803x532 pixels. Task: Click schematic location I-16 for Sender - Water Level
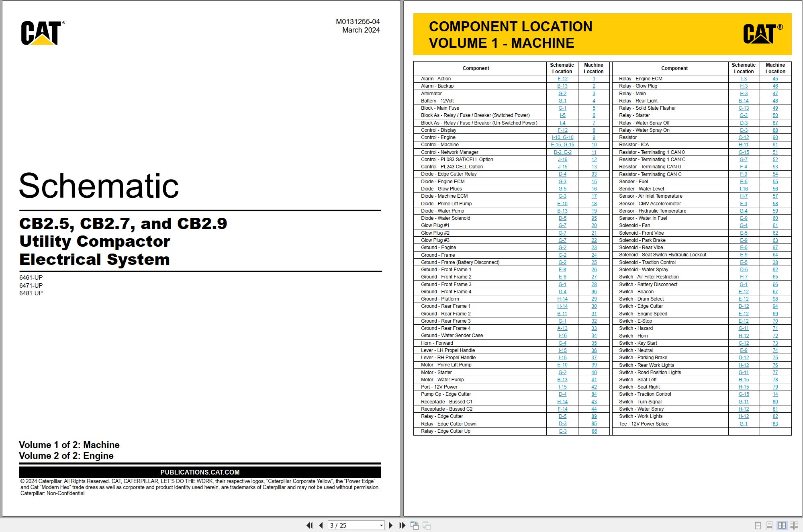click(744, 189)
